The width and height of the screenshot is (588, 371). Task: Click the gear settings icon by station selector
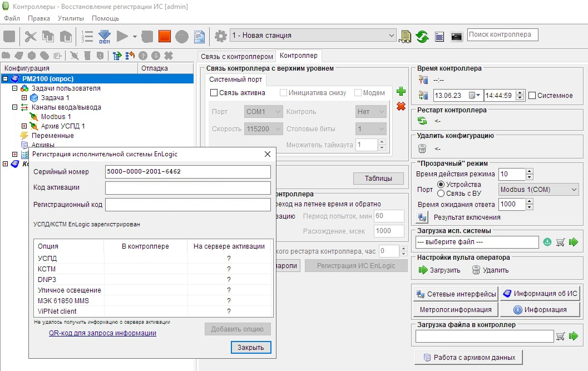[220, 36]
